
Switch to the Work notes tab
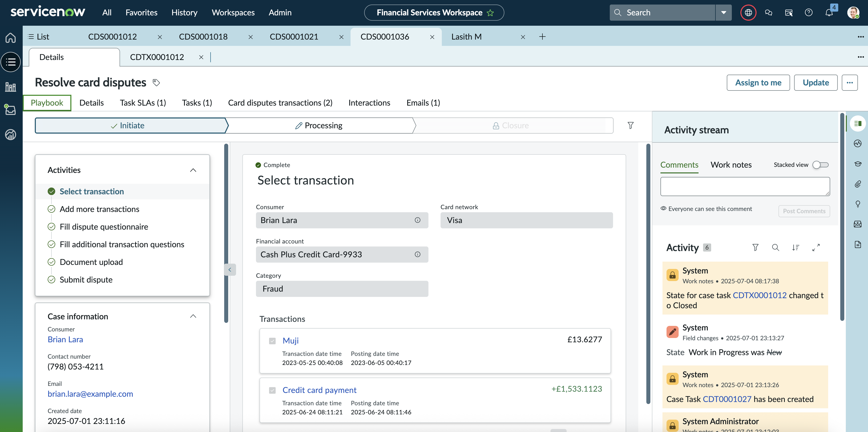click(731, 165)
